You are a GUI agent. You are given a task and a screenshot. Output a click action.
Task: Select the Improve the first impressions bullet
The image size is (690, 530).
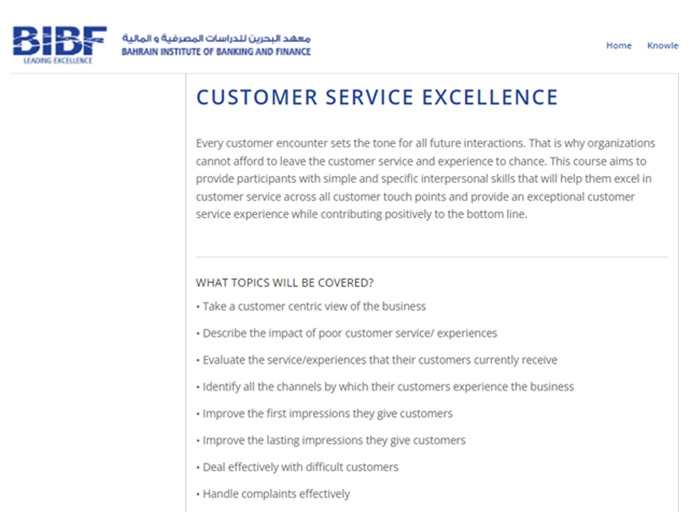(x=324, y=414)
